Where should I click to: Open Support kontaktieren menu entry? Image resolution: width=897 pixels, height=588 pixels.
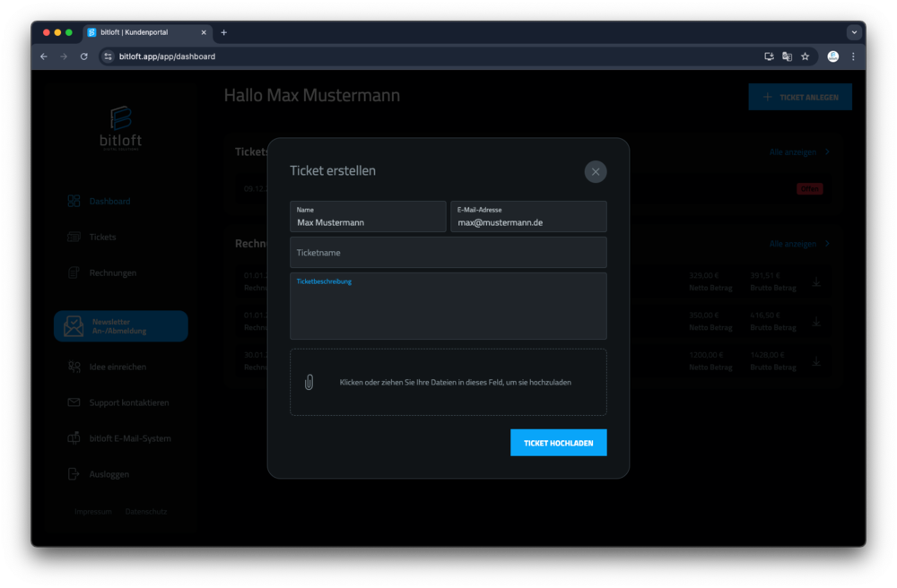click(x=128, y=402)
